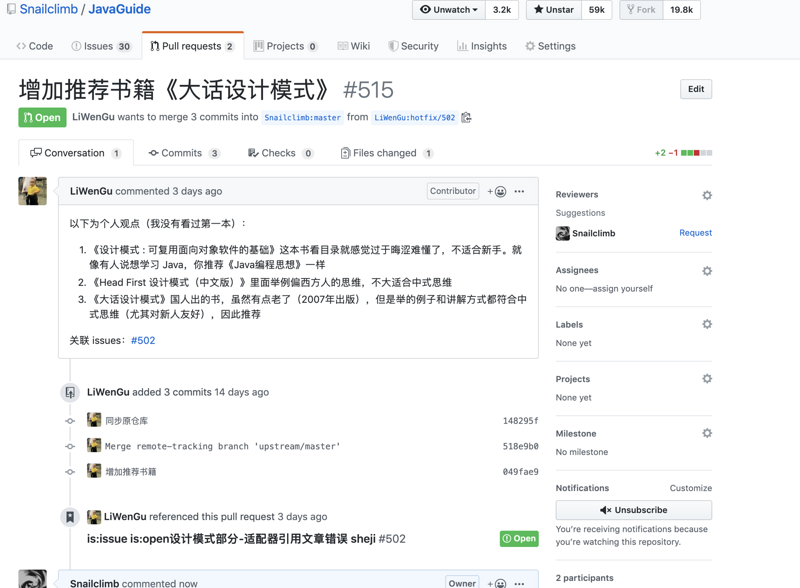The width and height of the screenshot is (800, 588).
Task: Configure Reviewers with the gear icon
Action: pyautogui.click(x=707, y=195)
